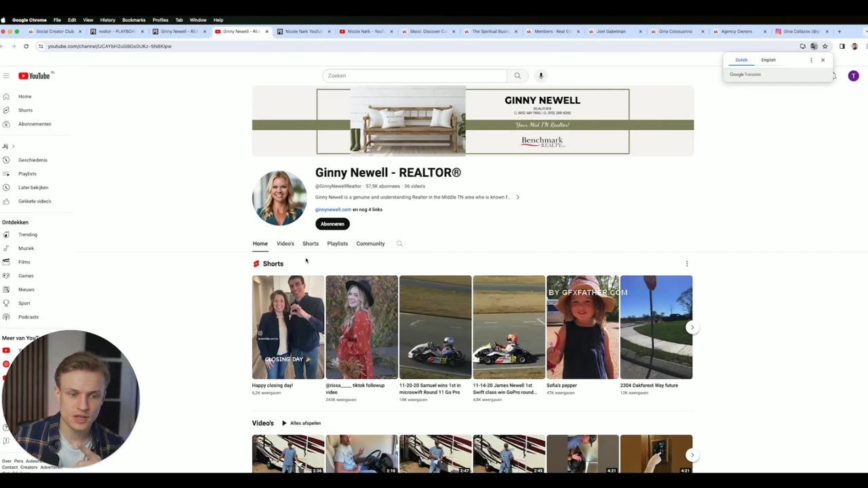Open the Video's shelf heading
The height and width of the screenshot is (488, 868).
click(x=263, y=423)
